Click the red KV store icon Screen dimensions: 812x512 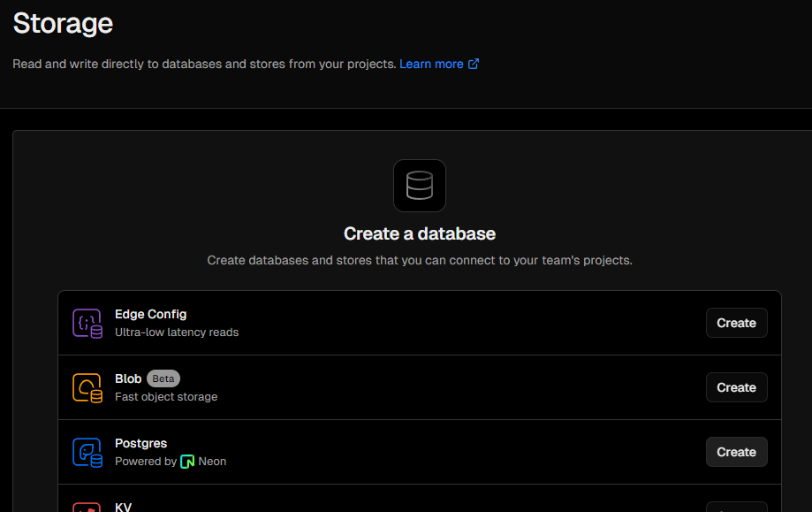(87, 508)
